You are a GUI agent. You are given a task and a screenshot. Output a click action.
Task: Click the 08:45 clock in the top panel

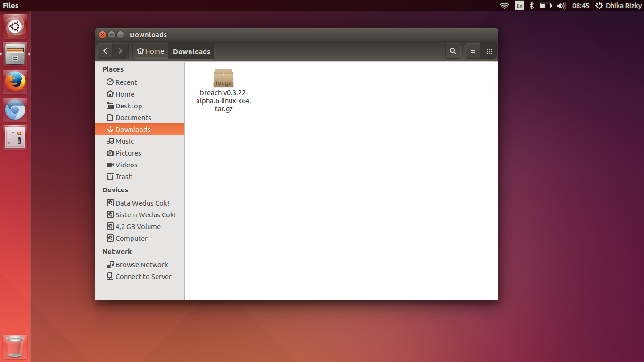tap(581, 6)
